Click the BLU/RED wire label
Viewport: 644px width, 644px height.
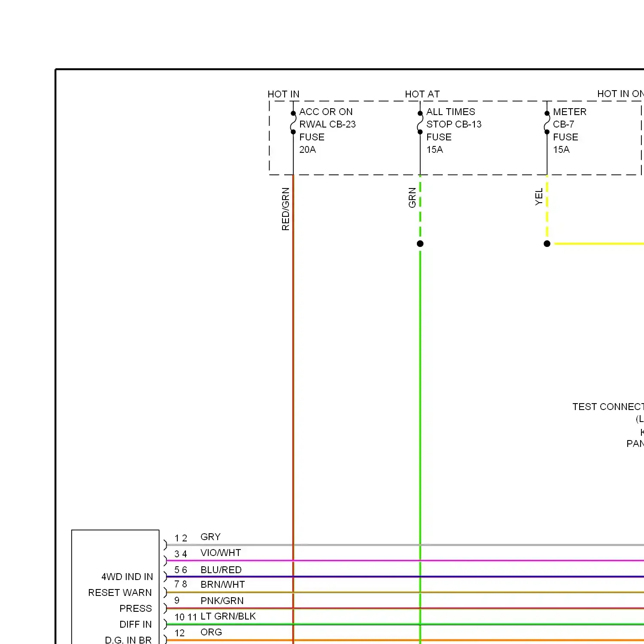click(x=221, y=570)
